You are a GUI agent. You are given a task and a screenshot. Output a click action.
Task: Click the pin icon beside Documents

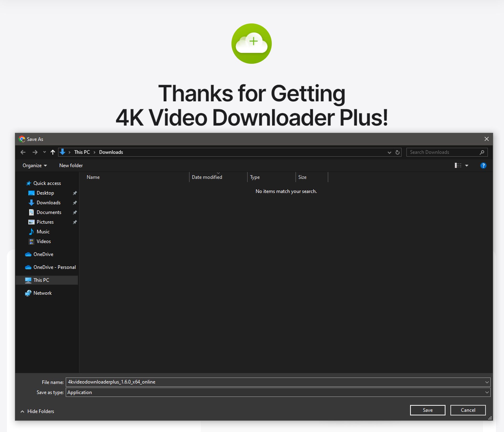(x=75, y=212)
